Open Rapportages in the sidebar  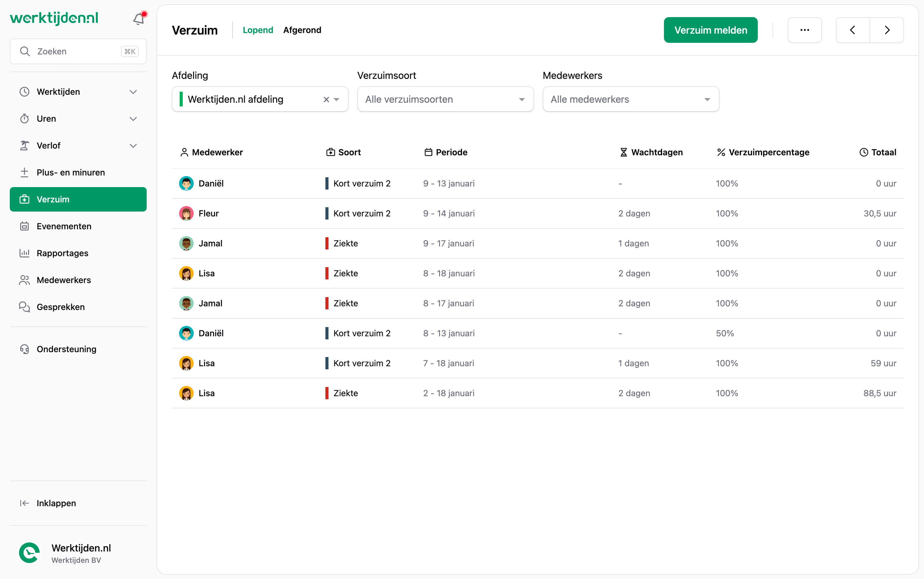pyautogui.click(x=78, y=253)
